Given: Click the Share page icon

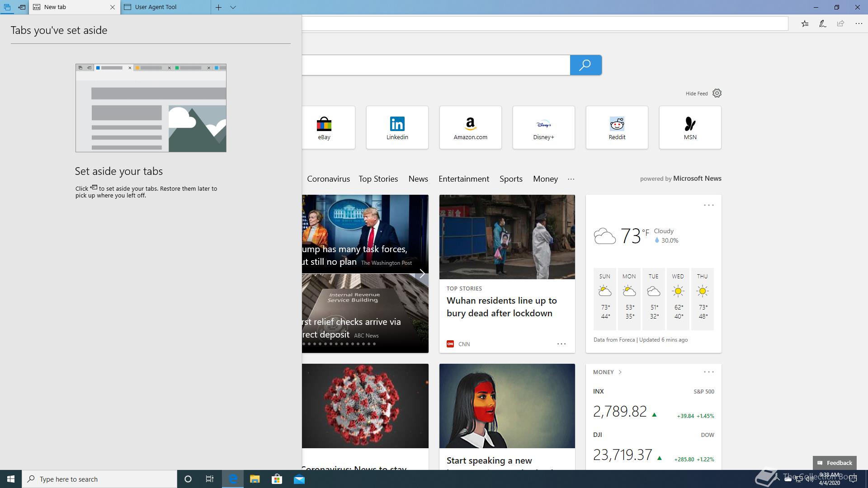Looking at the screenshot, I should (840, 23).
